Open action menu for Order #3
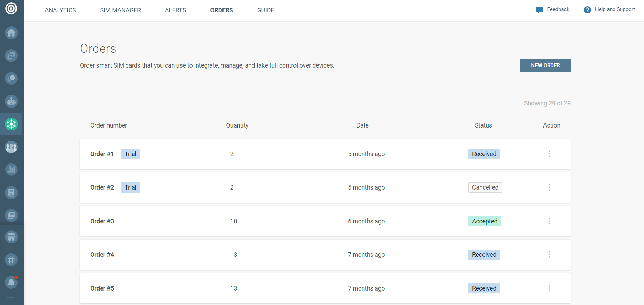This screenshot has width=644, height=305. click(549, 221)
